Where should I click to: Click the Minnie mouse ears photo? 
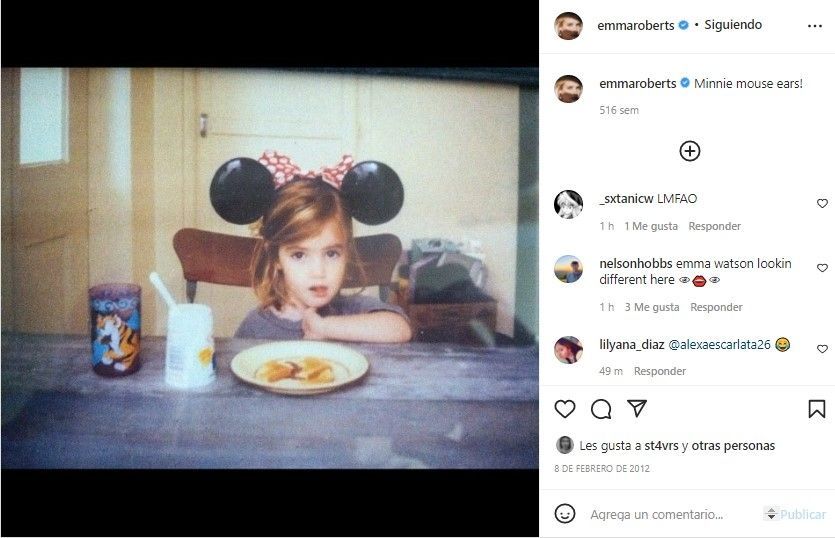[x=270, y=268]
